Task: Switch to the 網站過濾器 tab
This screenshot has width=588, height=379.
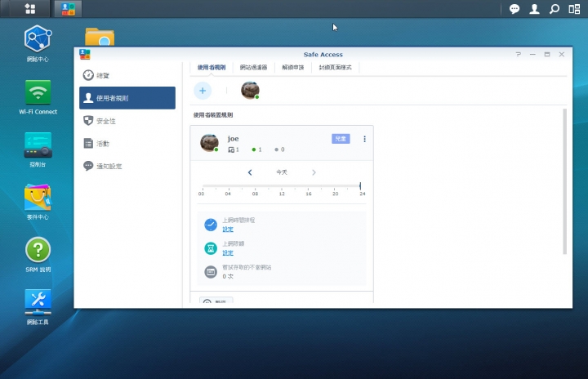Action: 253,68
